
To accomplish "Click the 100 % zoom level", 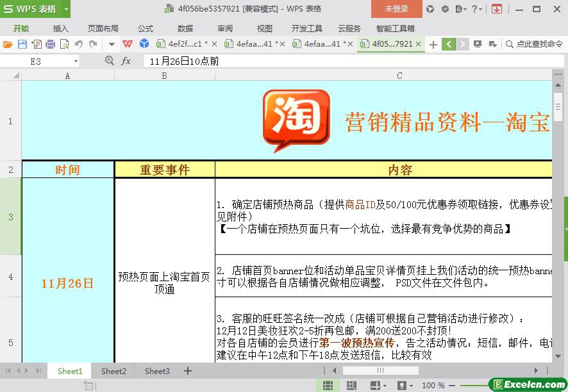I will [433, 386].
